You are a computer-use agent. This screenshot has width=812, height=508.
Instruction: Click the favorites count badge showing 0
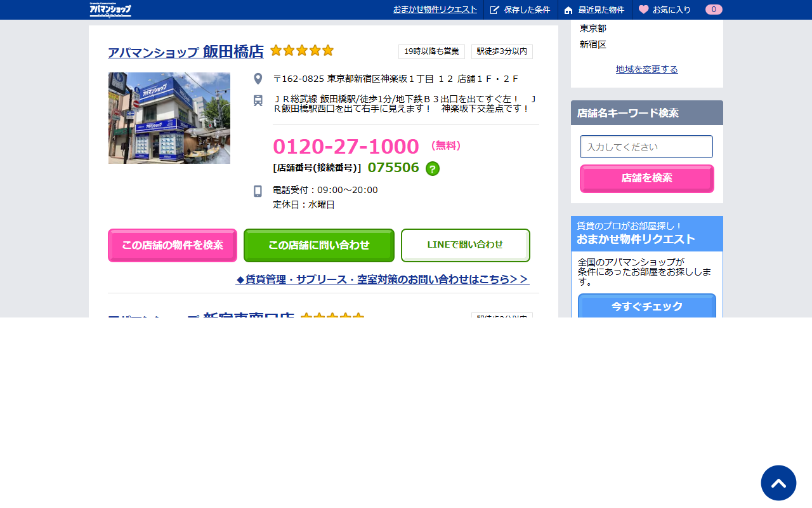coord(714,10)
